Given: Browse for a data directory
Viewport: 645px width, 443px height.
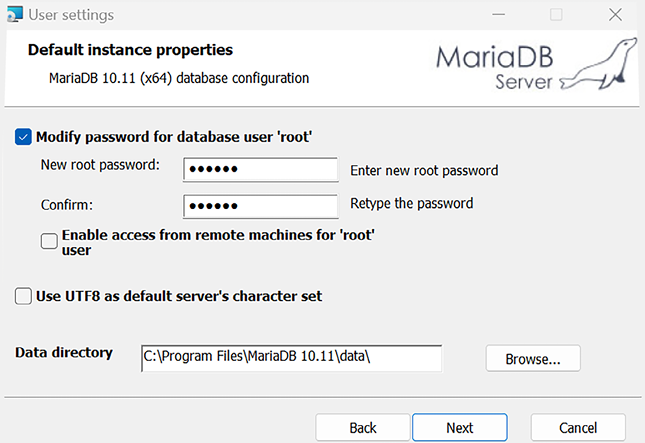Looking at the screenshot, I should (533, 358).
